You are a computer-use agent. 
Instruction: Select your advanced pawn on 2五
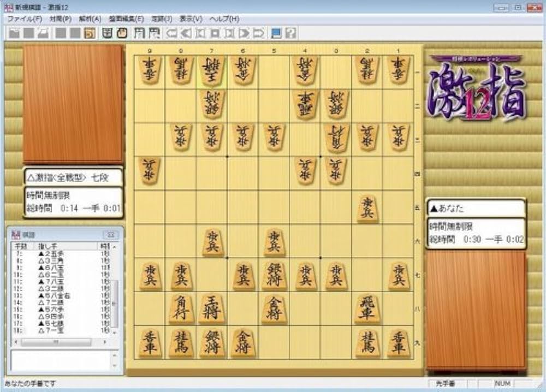pyautogui.click(x=367, y=208)
